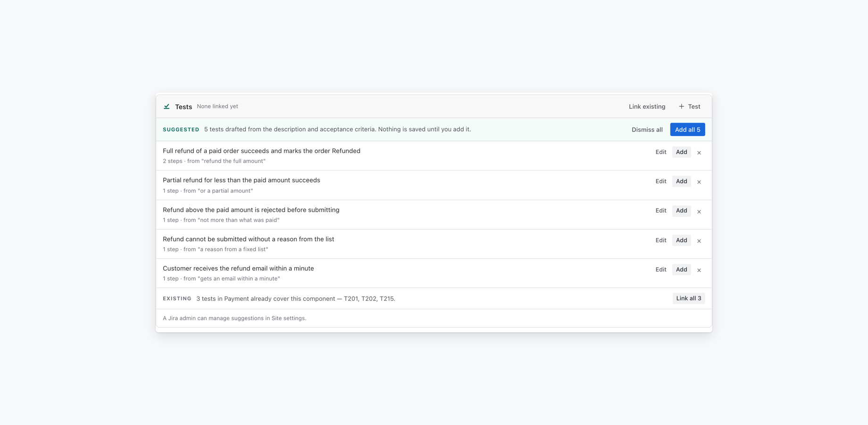Click 'Refund above the paid amount is rejected' title
This screenshot has width=868, height=425.
coord(251,210)
